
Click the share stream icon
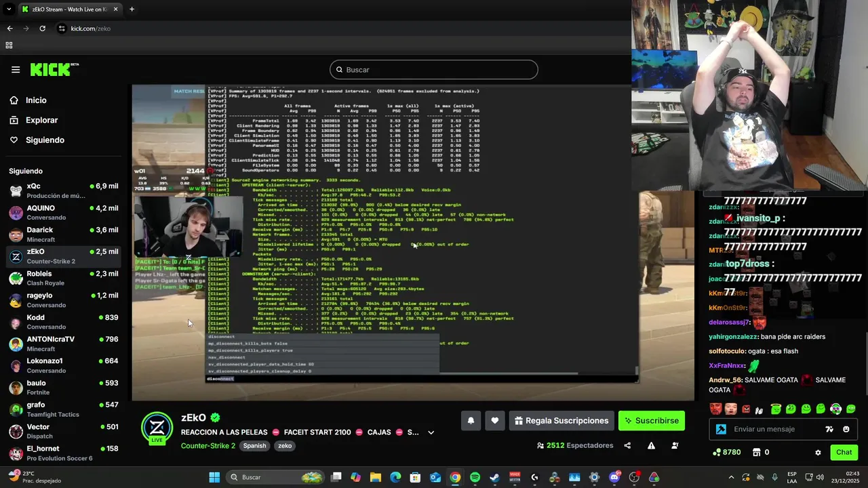627,446
